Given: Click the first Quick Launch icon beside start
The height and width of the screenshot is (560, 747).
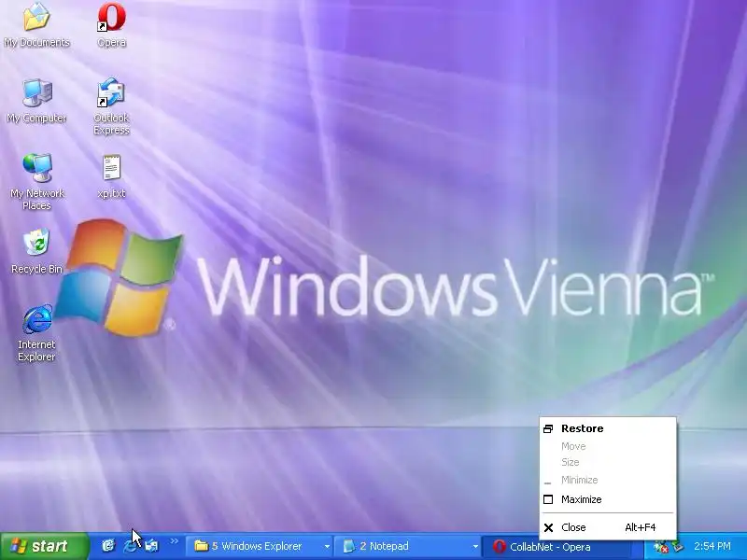Looking at the screenshot, I should point(108,546).
